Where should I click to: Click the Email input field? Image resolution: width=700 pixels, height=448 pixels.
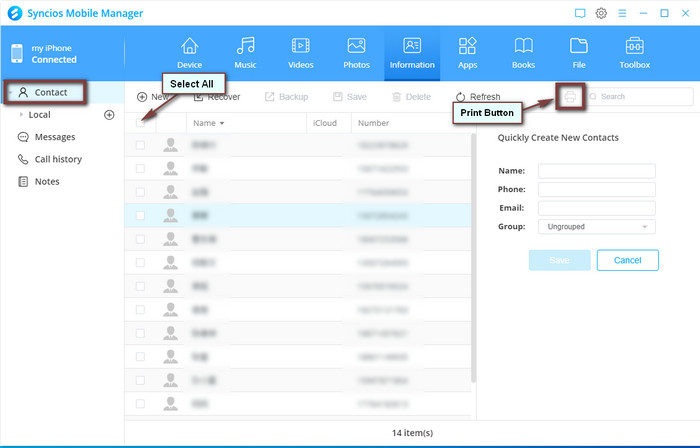click(x=596, y=208)
